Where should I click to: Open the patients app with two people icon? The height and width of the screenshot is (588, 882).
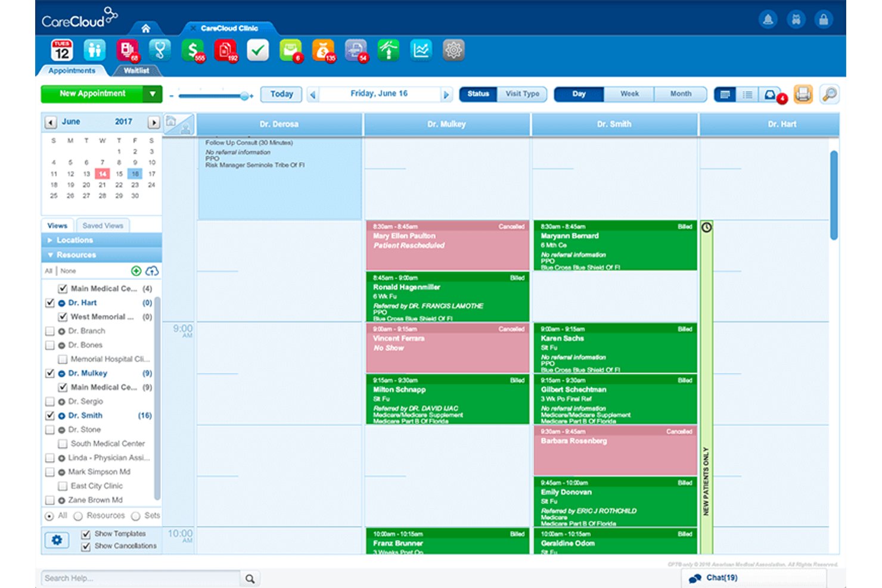pos(95,50)
